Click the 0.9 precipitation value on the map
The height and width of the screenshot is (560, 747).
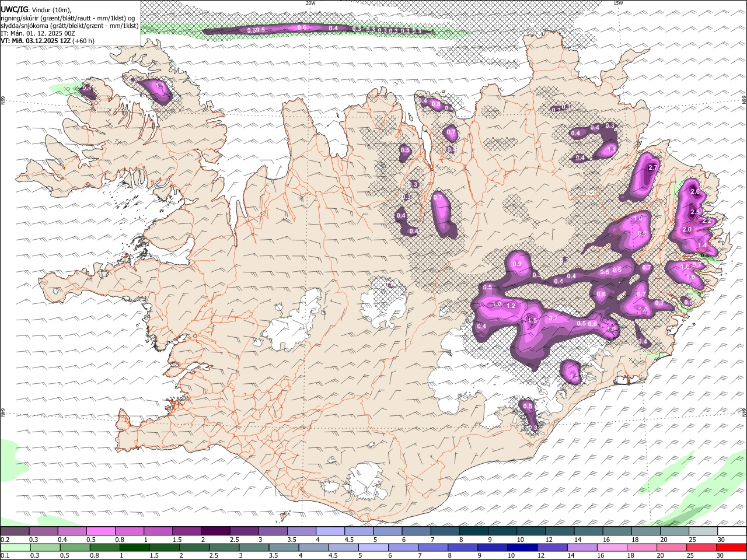(517, 264)
